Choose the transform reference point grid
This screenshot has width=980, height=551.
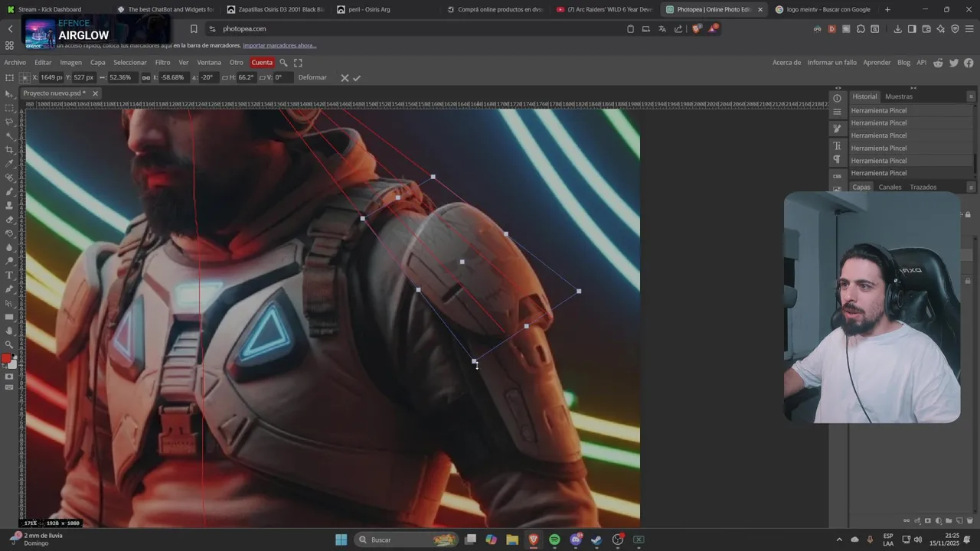pos(24,77)
